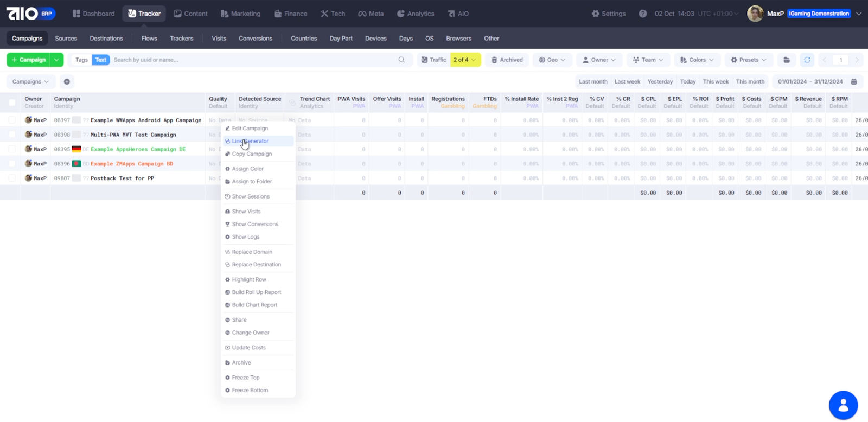The width and height of the screenshot is (868, 422).
Task: Expand the Presets dropdown
Action: click(x=749, y=60)
